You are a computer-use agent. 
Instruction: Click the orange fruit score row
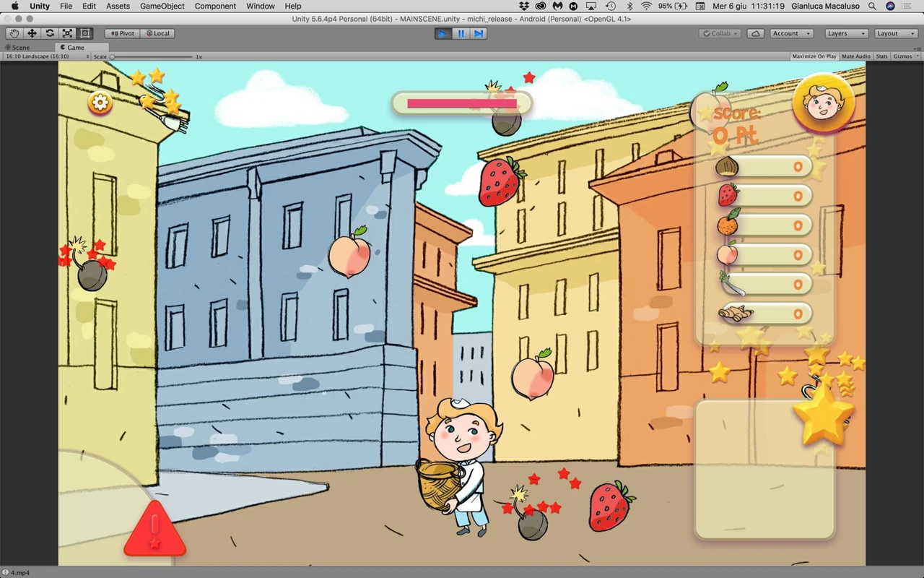(x=764, y=225)
